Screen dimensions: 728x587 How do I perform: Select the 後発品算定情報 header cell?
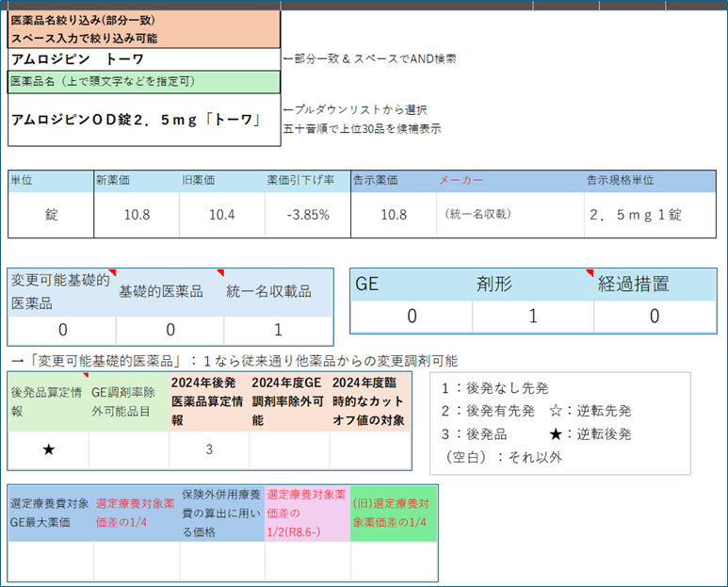48,402
